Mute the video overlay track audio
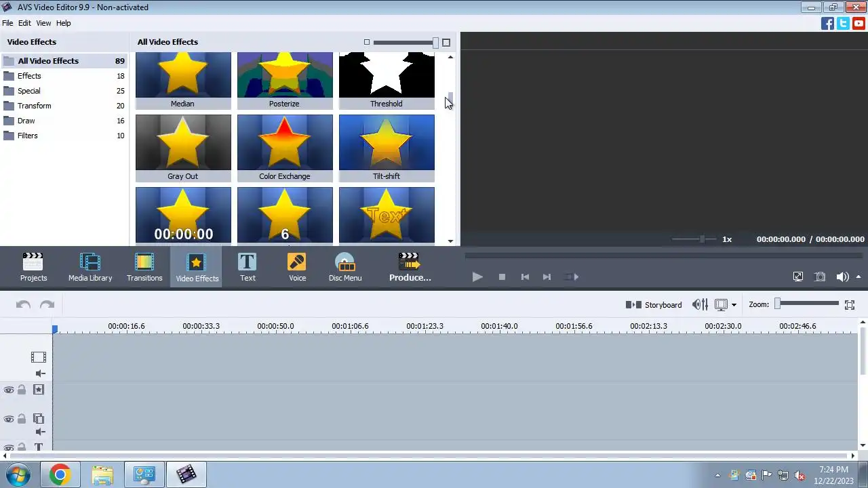This screenshot has width=868, height=488. tap(40, 432)
